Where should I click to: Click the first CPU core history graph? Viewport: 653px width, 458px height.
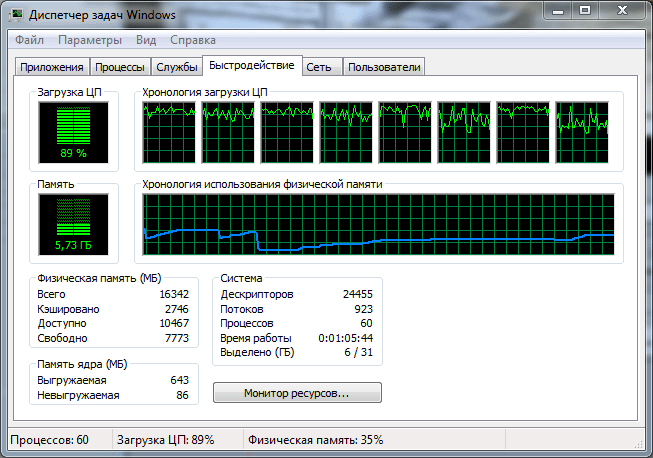pos(169,132)
